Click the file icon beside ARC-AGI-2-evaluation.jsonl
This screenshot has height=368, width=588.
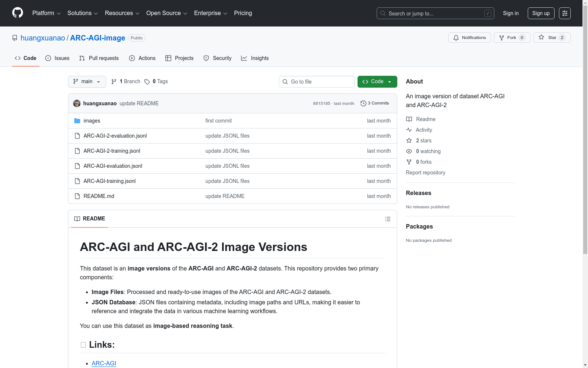pyautogui.click(x=77, y=136)
